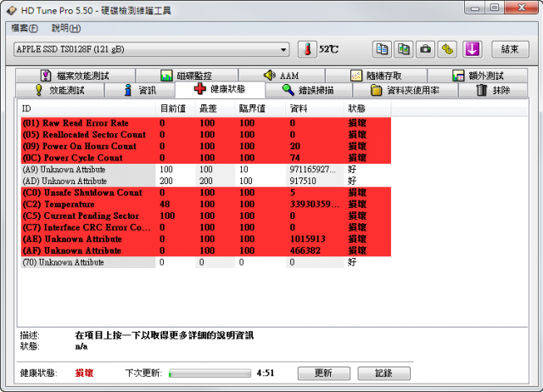Click the 記錄 log button
The height and width of the screenshot is (392, 543).
(x=383, y=373)
